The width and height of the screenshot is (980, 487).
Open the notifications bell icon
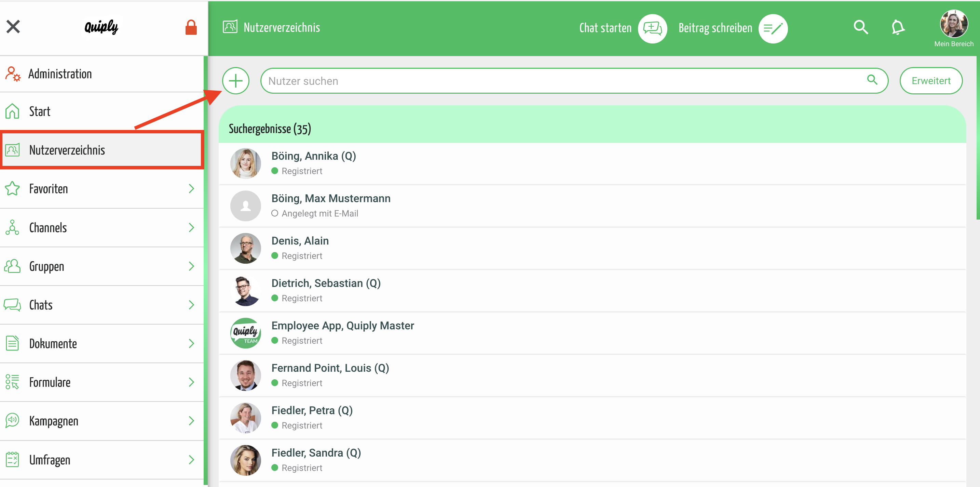click(x=898, y=27)
